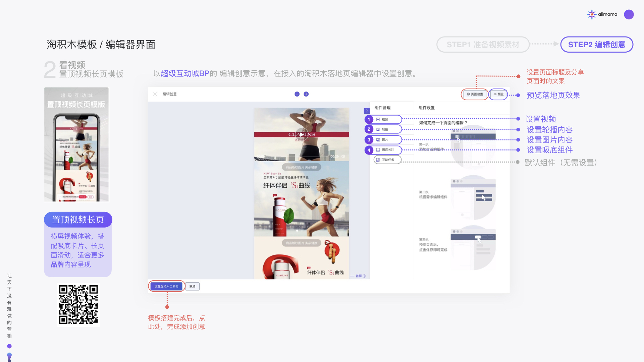Click the 超级互动城BP highlighted text

tap(185, 73)
